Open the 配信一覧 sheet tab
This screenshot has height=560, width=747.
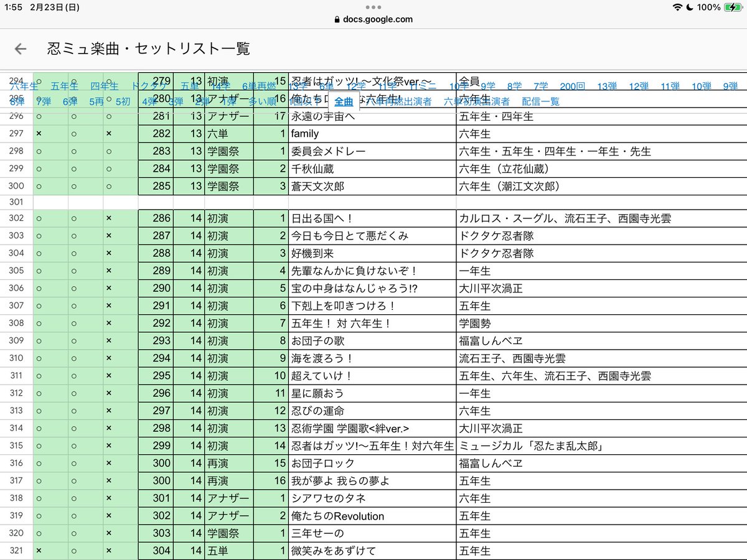(541, 101)
